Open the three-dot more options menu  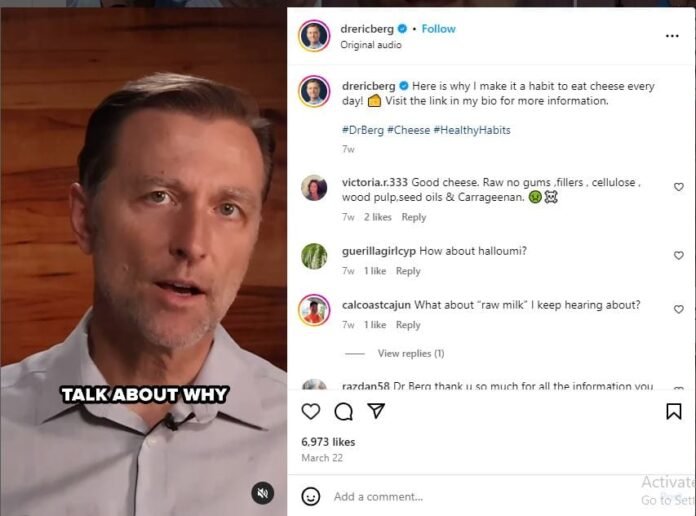pos(672,36)
